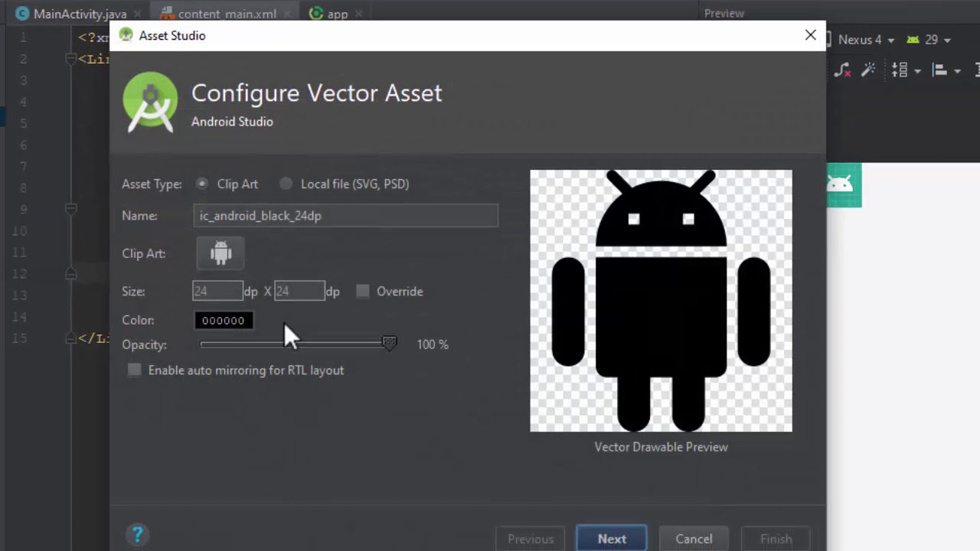Click Infer Constraints magic wand icon
This screenshot has width=980, height=551.
click(x=868, y=70)
